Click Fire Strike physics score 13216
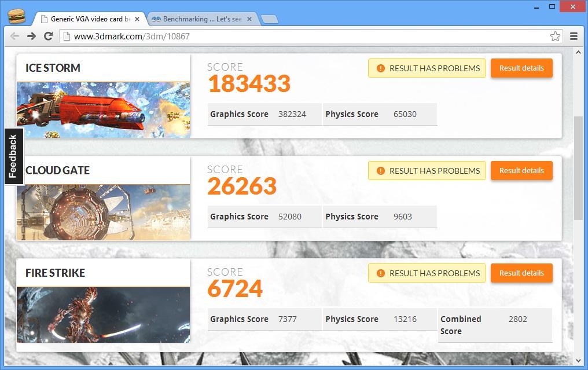This screenshot has height=370, width=588. point(405,319)
